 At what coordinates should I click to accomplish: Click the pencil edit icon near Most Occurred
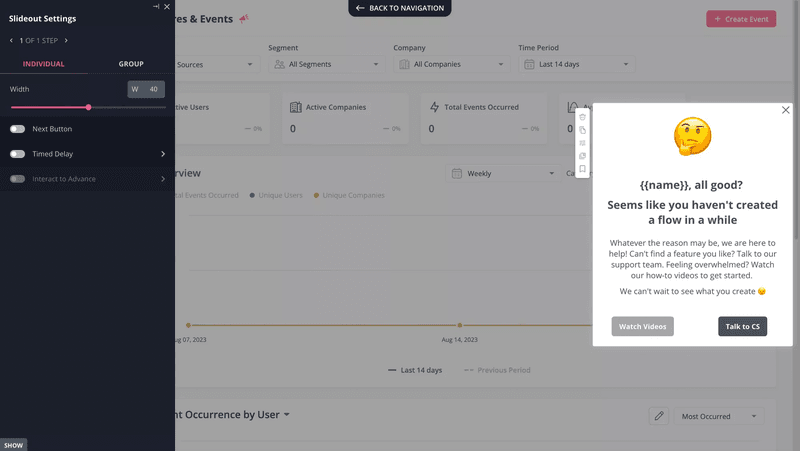click(x=659, y=416)
